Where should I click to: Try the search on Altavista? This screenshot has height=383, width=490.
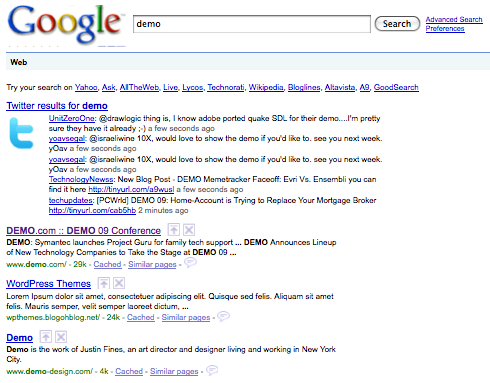click(340, 87)
